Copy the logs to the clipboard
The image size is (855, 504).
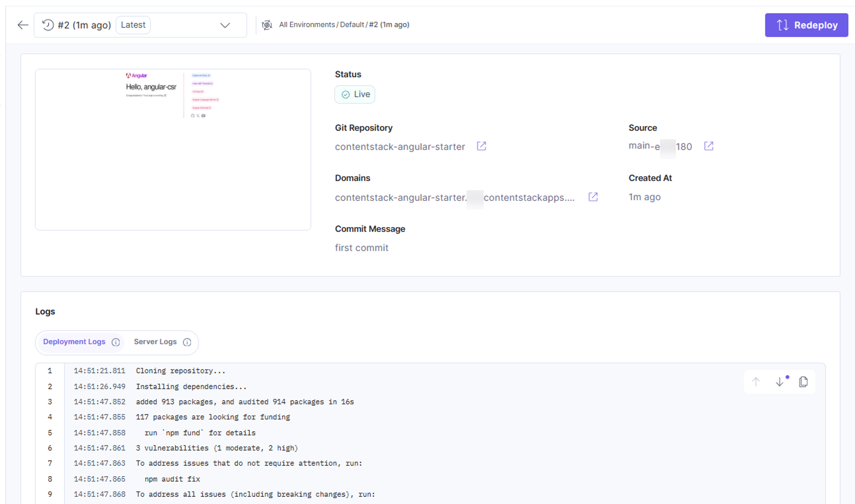(x=803, y=382)
